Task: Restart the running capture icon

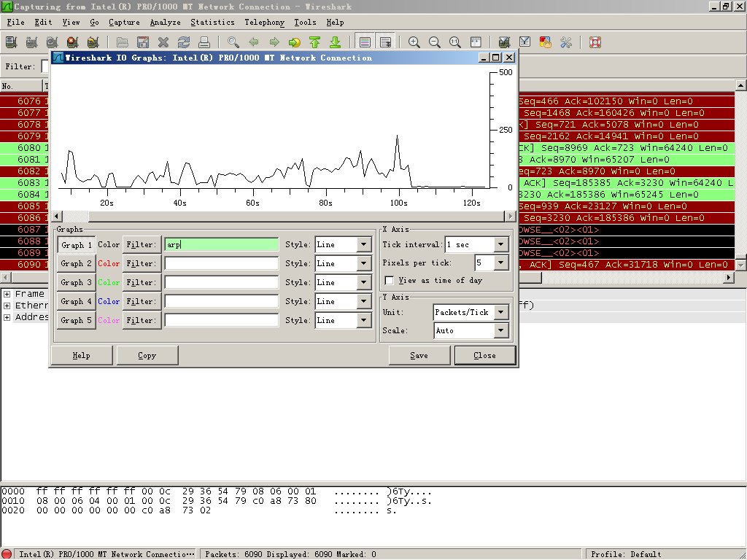Action: pos(93,42)
